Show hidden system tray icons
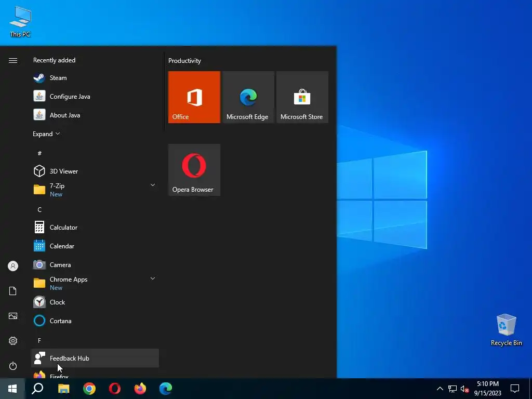The width and height of the screenshot is (532, 399). pyautogui.click(x=440, y=389)
